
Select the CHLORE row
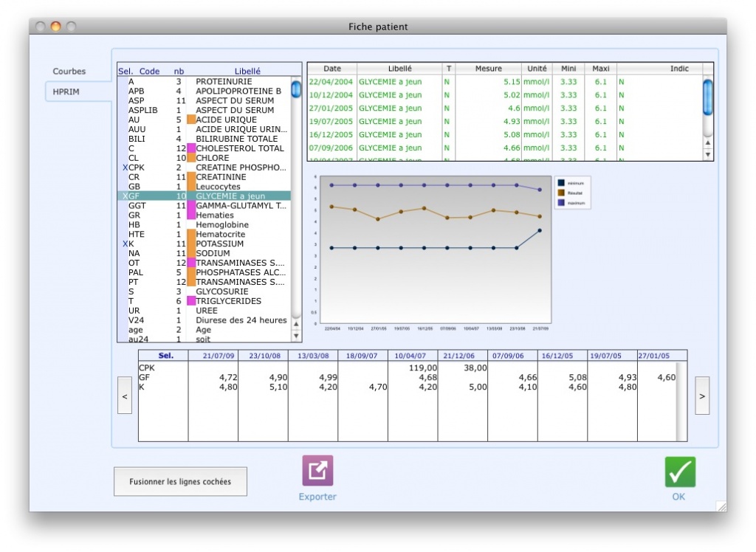click(204, 158)
